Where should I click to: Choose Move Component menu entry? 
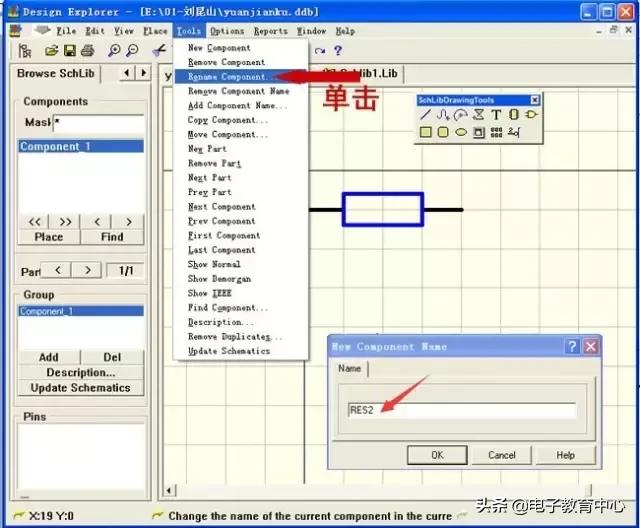(x=241, y=134)
